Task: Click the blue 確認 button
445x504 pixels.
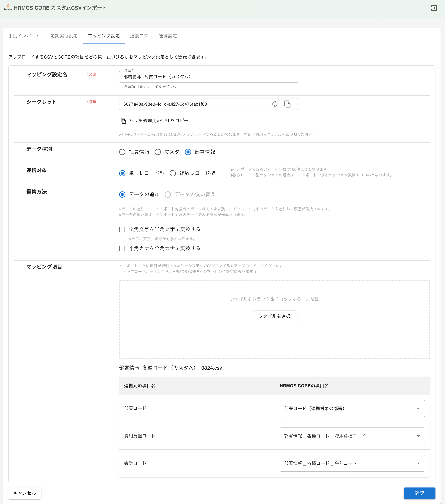Action: coord(419,493)
